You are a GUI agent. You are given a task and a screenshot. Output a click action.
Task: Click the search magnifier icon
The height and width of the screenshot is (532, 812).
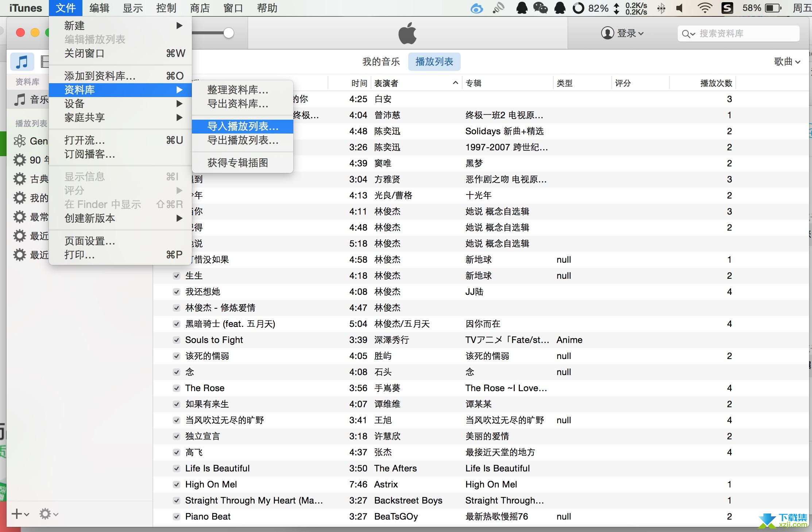687,34
